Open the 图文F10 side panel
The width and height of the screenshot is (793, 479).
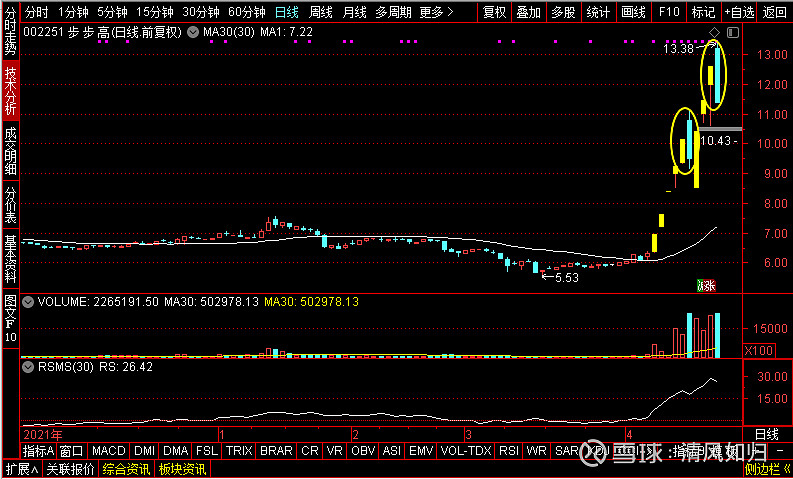point(10,317)
